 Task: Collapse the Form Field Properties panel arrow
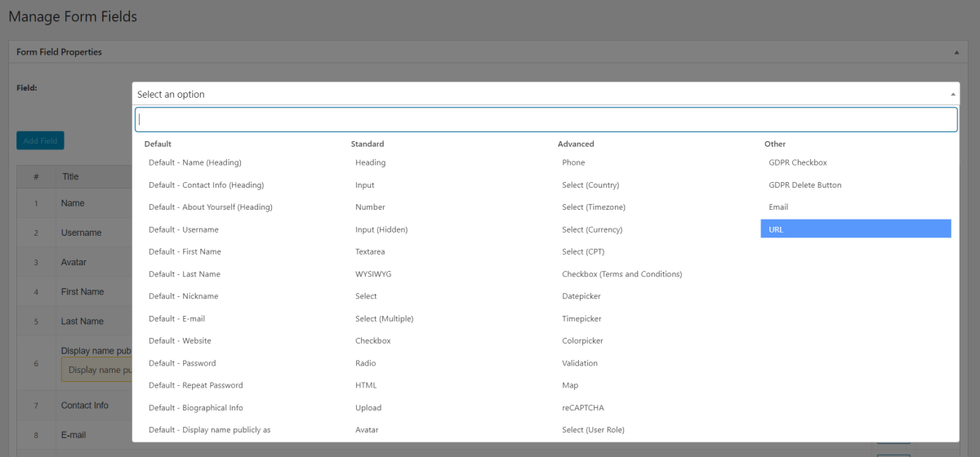[956, 52]
